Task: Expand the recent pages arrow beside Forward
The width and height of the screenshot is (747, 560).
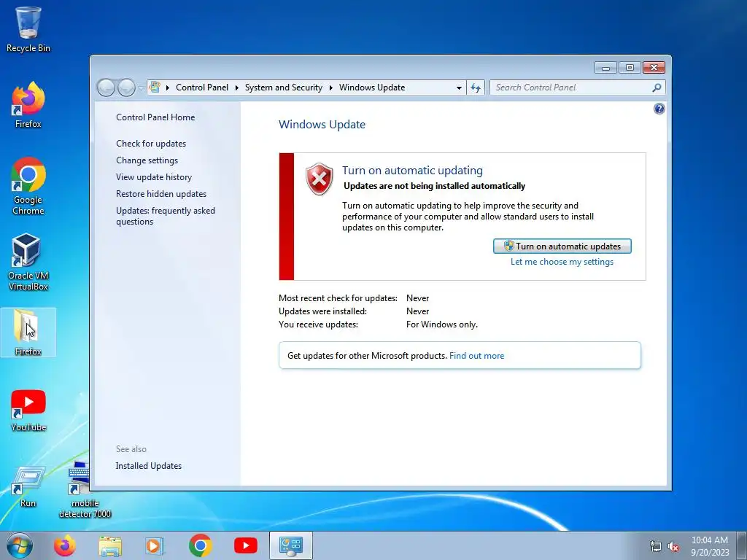Action: coord(141,88)
